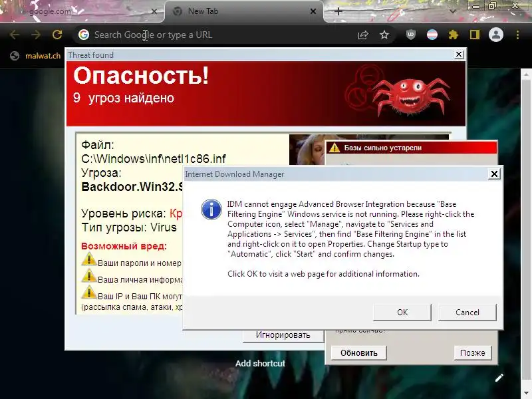Click OK in Internet Download Manager dialog
532x399 pixels.
402,312
